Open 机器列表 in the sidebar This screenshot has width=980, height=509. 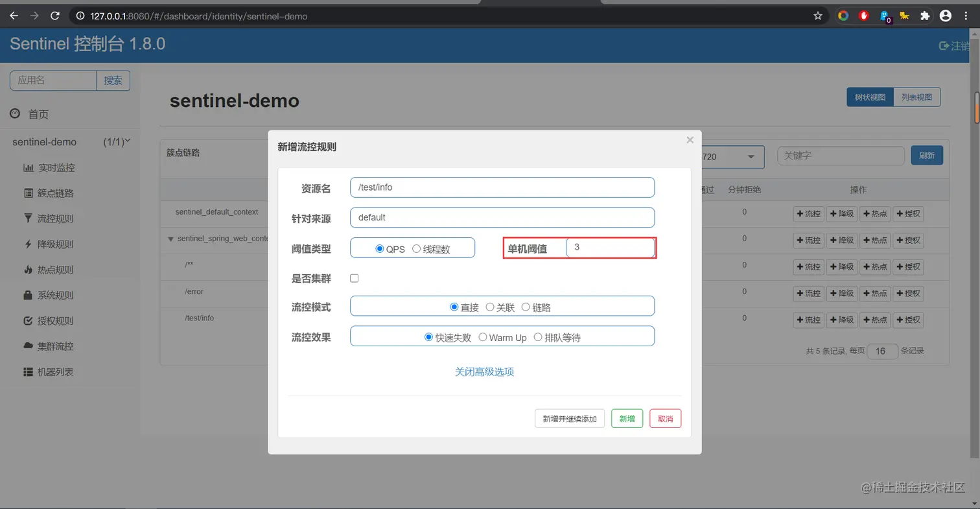(x=49, y=372)
